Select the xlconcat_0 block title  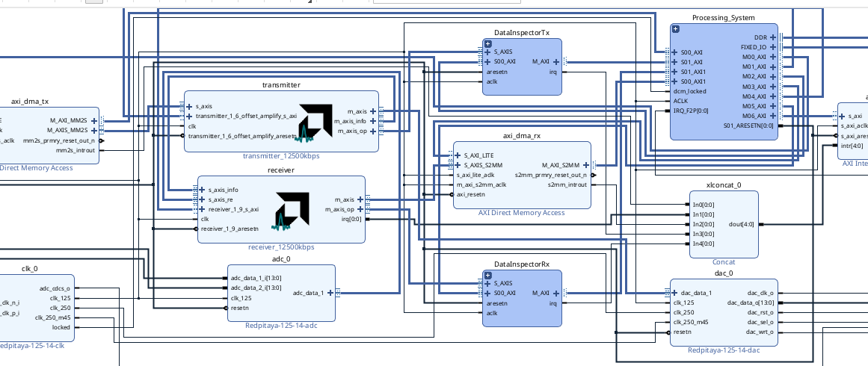(724, 185)
